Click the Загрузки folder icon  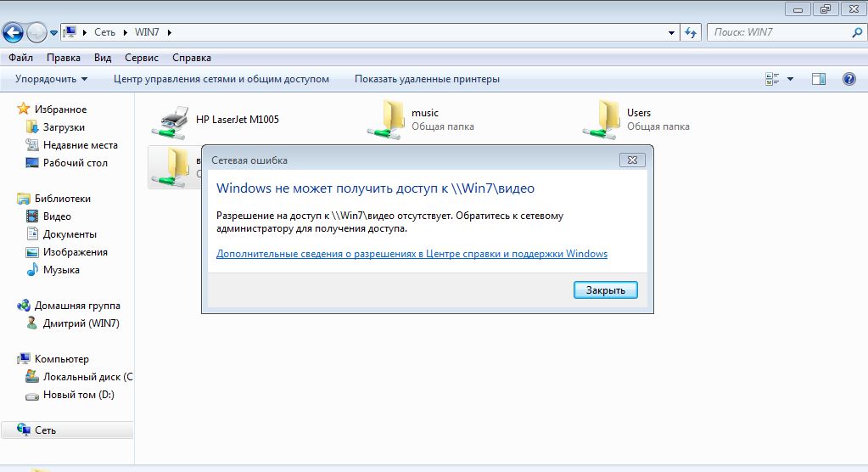click(x=32, y=126)
